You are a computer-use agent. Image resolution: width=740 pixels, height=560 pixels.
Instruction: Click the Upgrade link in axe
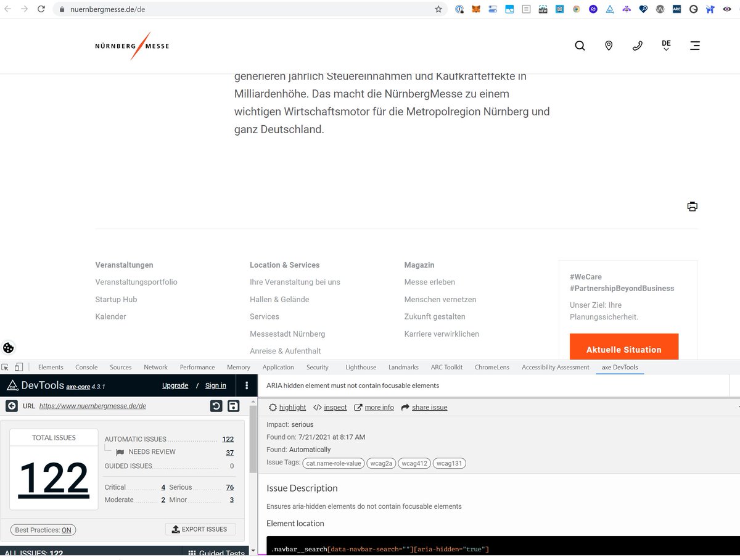coord(175,385)
